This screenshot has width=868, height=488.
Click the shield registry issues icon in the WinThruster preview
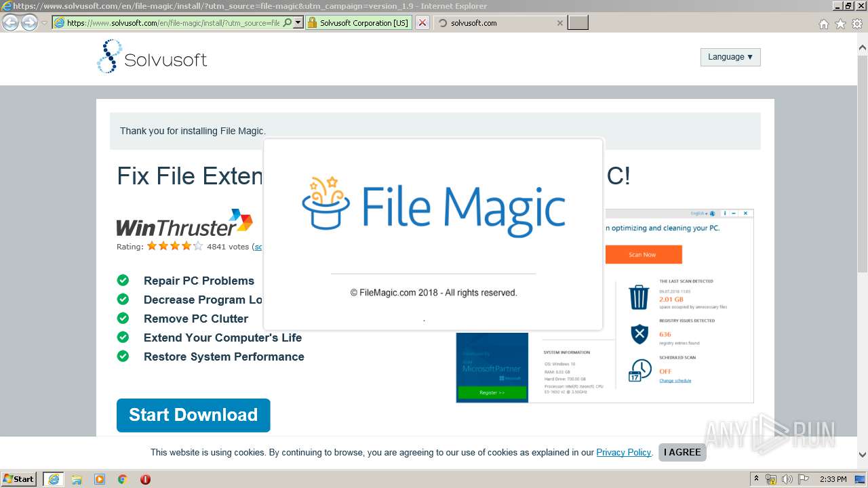[x=639, y=334]
